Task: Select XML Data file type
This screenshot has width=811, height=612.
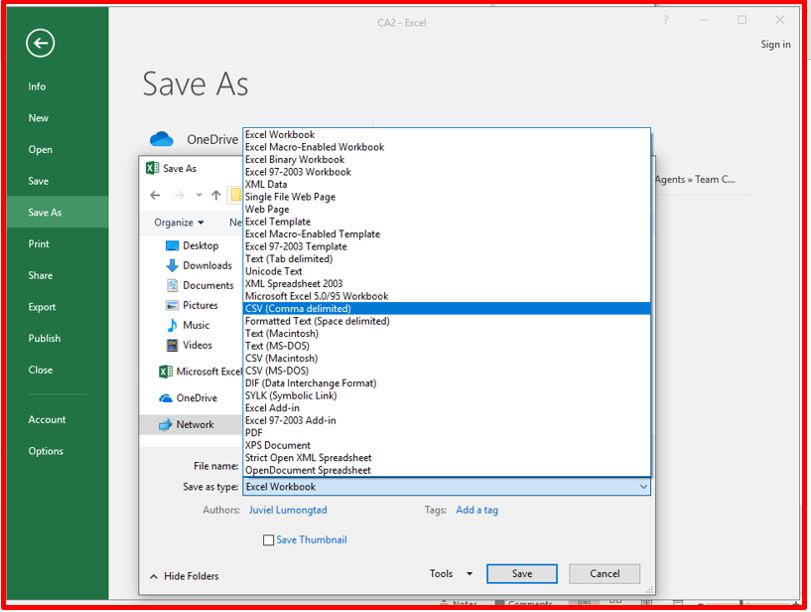Action: pos(447,184)
